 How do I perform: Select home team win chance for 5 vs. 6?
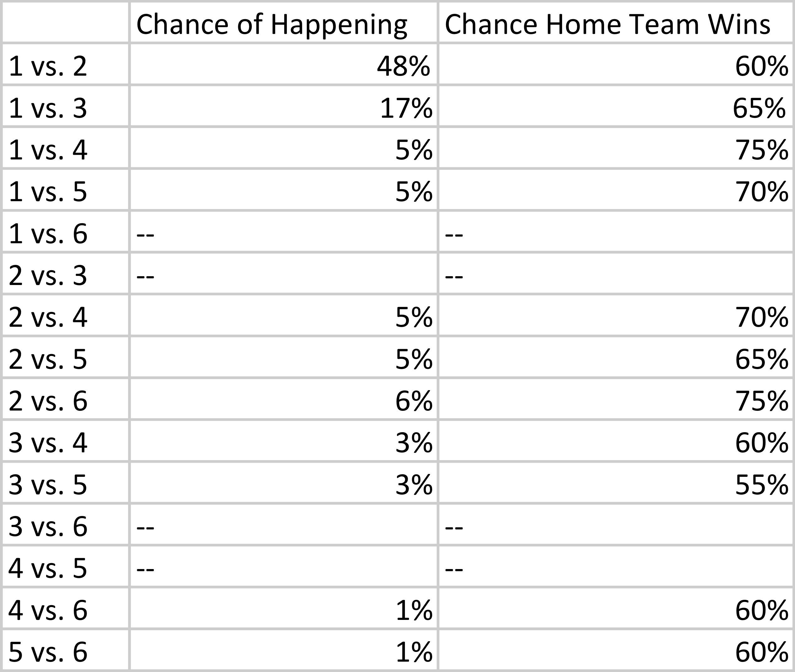point(761,652)
